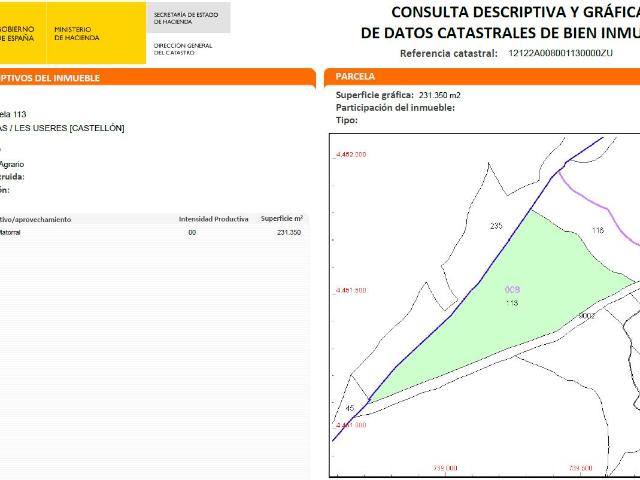Click the Ministerio de Hacienda logo
The height and width of the screenshot is (480, 640).
coord(96,33)
